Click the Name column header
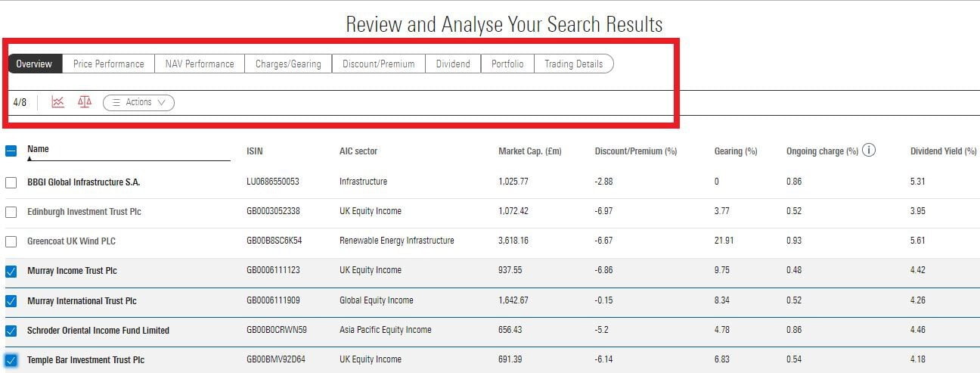The height and width of the screenshot is (373, 980). [38, 149]
